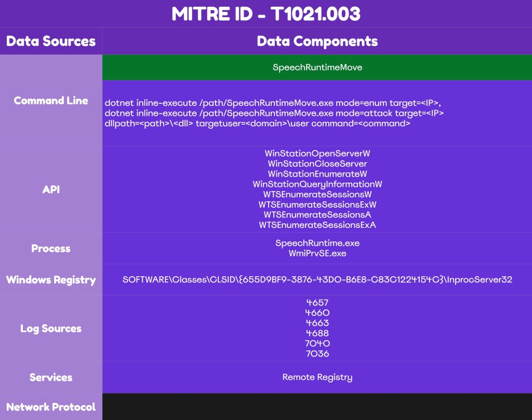Image resolution: width=532 pixels, height=420 pixels.
Task: Click WinStationOpenServerW API entry
Action: point(317,154)
